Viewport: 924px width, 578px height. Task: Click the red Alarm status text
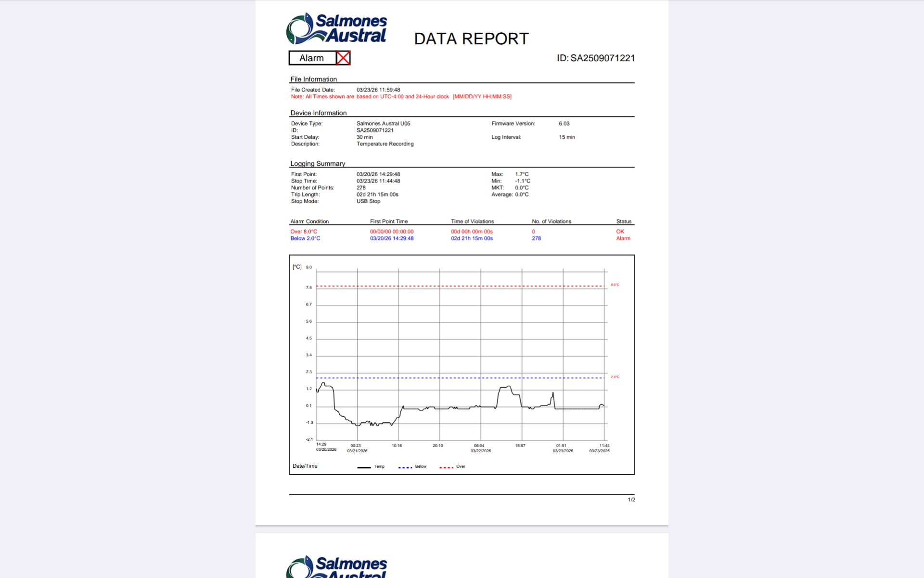point(623,238)
